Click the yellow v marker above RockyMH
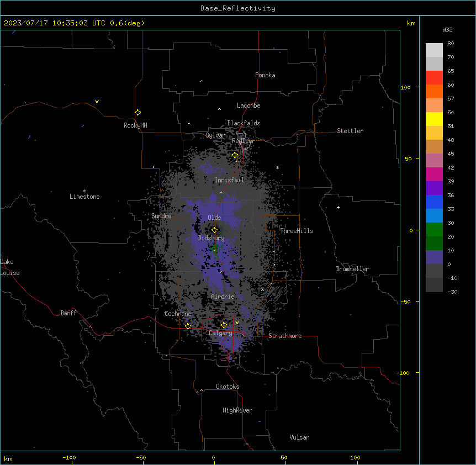Image resolution: width=476 pixels, height=465 pixels. 97,102
